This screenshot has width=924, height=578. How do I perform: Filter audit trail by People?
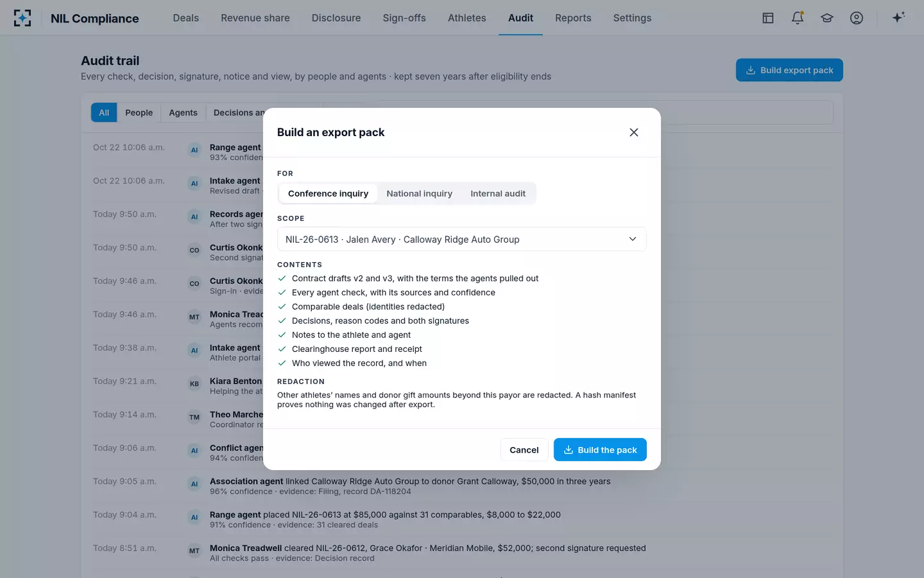click(x=139, y=112)
